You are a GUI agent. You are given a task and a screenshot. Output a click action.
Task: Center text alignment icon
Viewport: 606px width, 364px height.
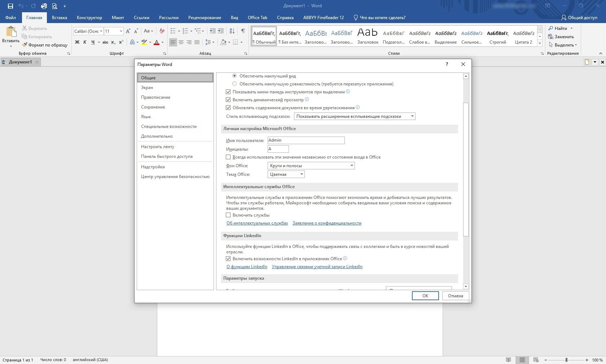(181, 42)
